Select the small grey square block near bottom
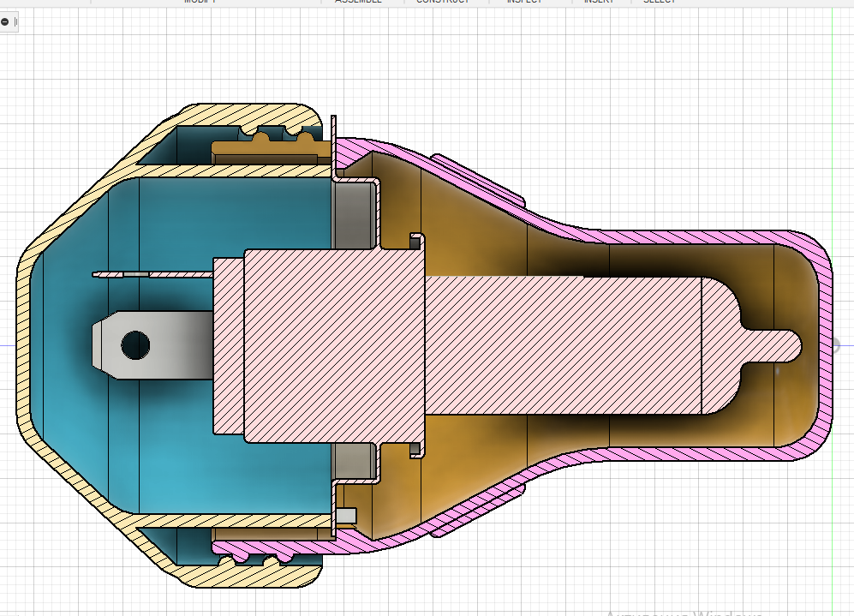Image resolution: width=854 pixels, height=616 pixels. [x=346, y=515]
